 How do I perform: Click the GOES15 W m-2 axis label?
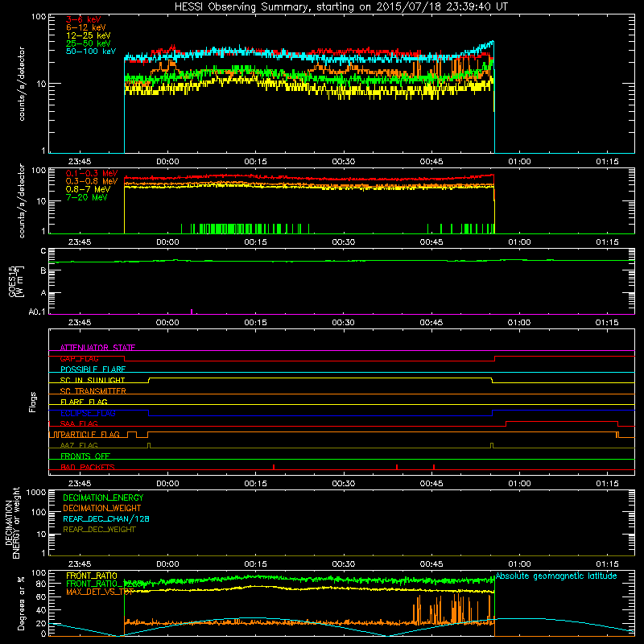(16, 281)
